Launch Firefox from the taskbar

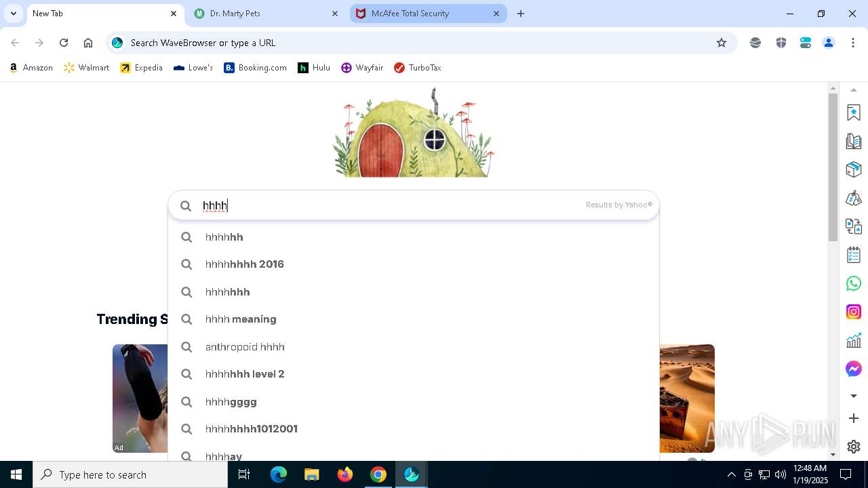click(345, 474)
